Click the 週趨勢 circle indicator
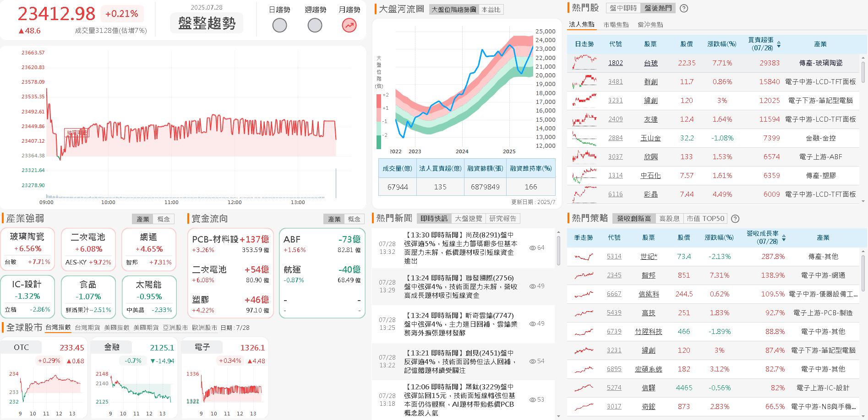 (314, 25)
